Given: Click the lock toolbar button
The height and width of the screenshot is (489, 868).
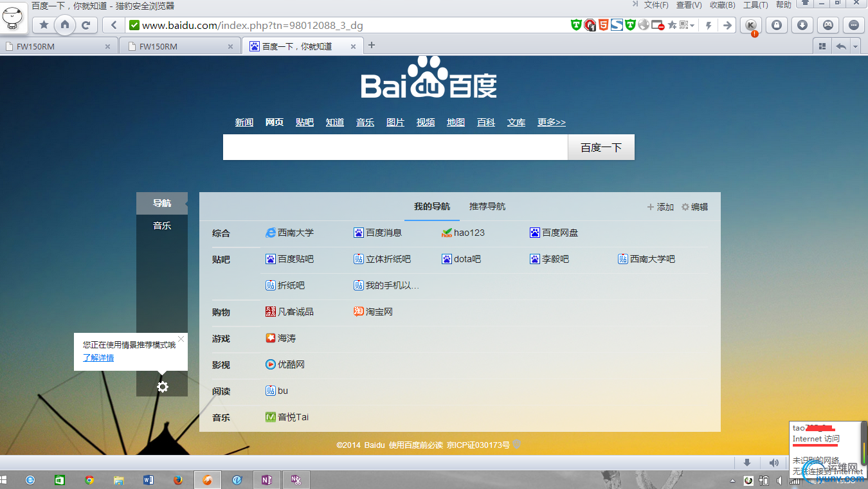Looking at the screenshot, I should tap(777, 25).
